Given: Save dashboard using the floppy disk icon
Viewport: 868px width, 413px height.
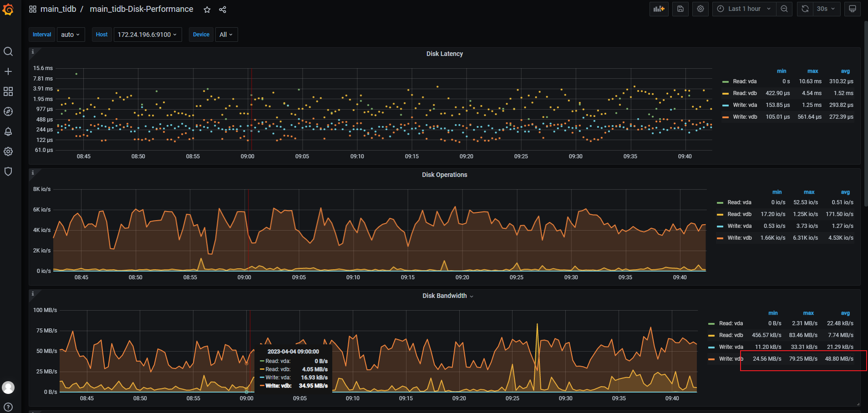Looking at the screenshot, I should (x=680, y=9).
